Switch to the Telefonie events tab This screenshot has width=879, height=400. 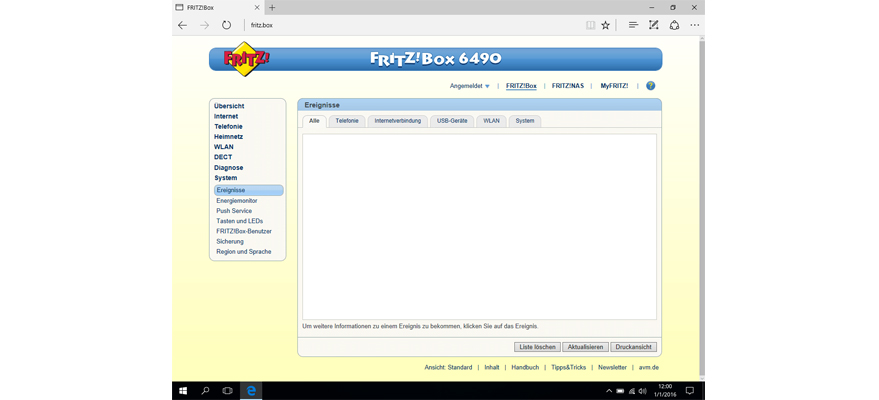(347, 120)
